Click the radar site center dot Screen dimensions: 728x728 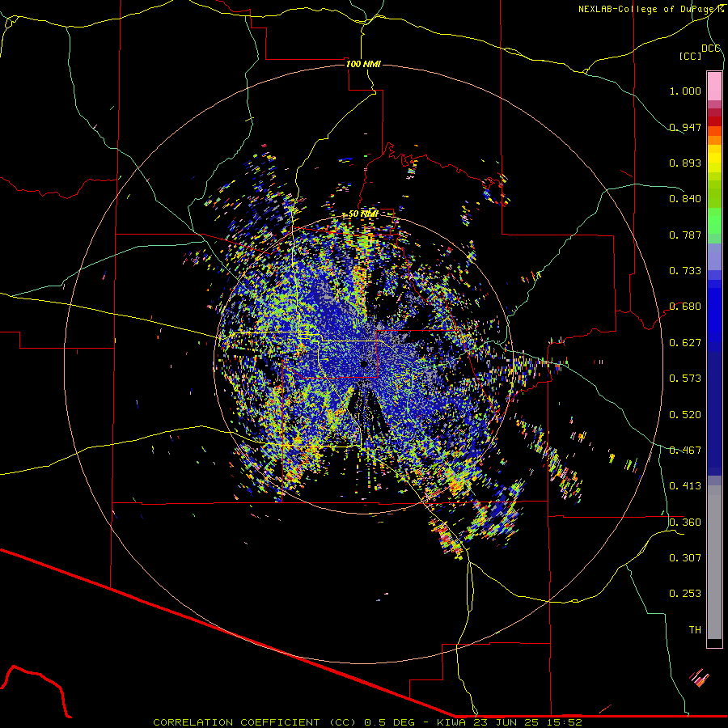364,364
